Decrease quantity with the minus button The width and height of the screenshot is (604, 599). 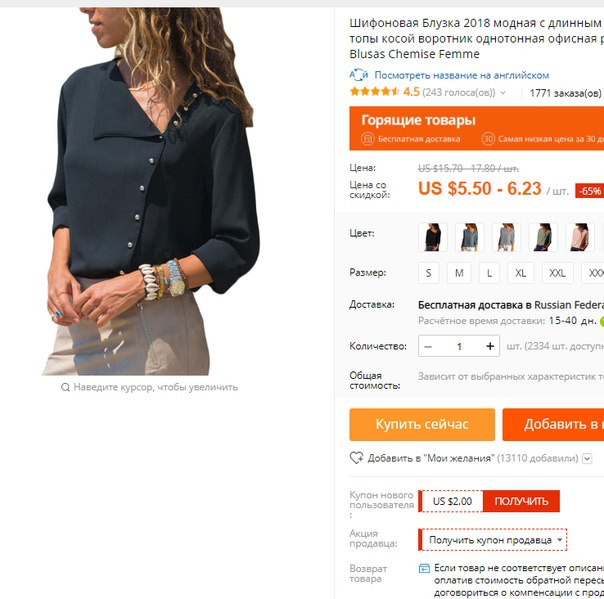pyautogui.click(x=428, y=346)
